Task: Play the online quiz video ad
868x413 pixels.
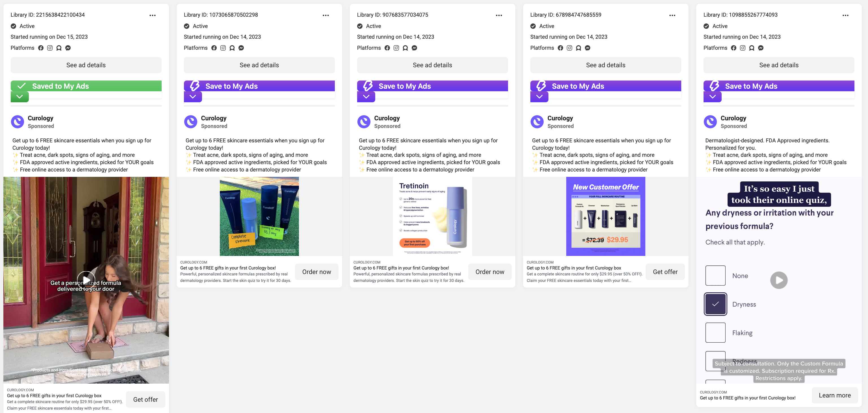Action: [x=779, y=280]
